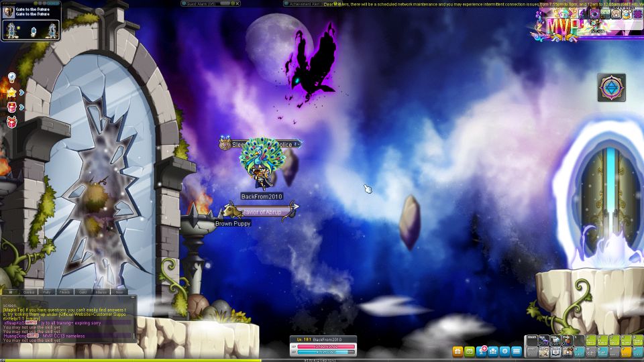Select the Guild chat tab
644x362 pixels.
pos(83,292)
